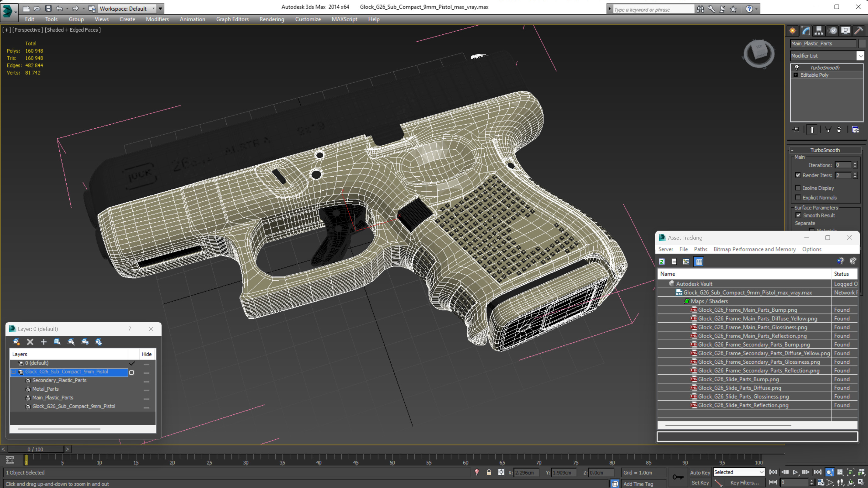Click the Set Keys large key button

click(x=678, y=477)
